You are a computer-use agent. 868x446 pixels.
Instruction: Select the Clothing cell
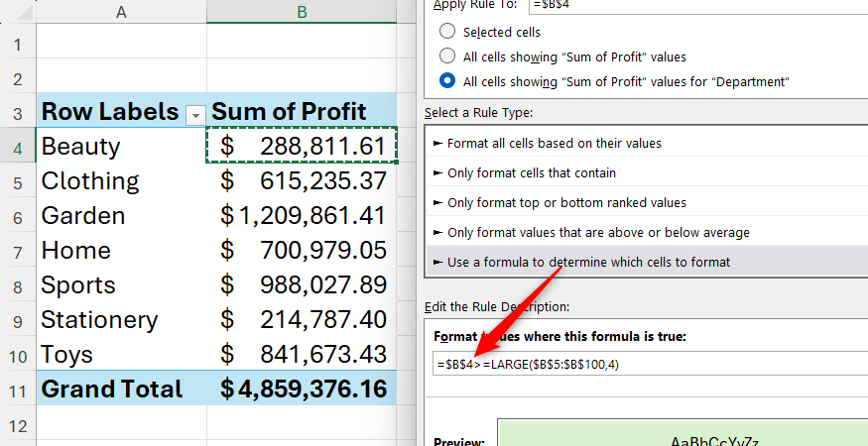(x=121, y=180)
